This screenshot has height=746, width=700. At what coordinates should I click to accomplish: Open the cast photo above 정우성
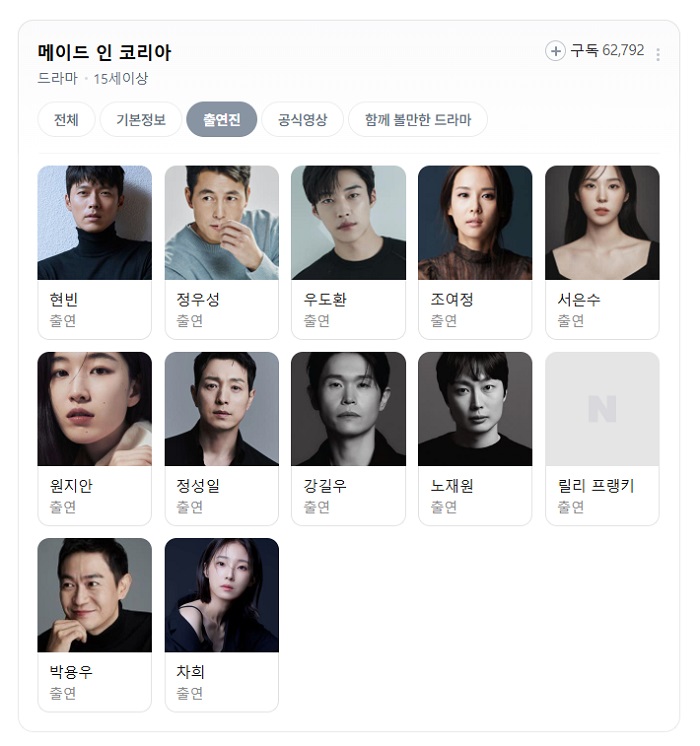pos(222,223)
